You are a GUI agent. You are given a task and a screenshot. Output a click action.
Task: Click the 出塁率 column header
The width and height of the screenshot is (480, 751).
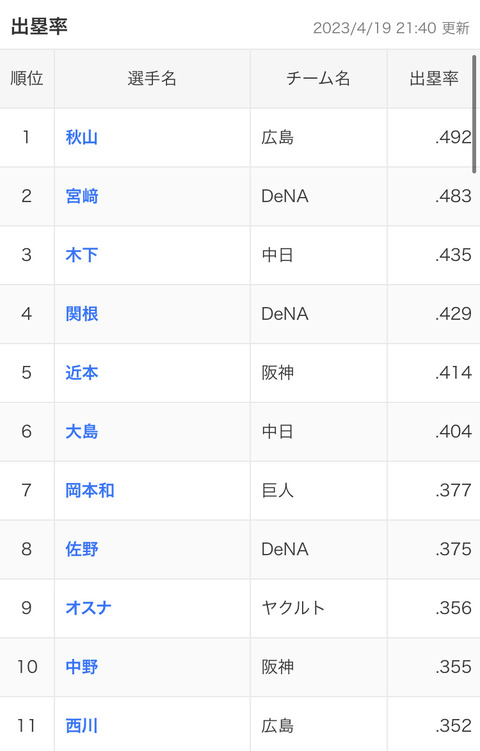click(x=434, y=79)
